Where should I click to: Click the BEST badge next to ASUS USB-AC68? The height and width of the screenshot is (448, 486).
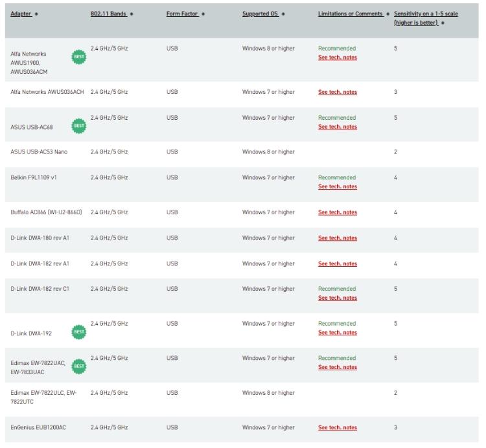point(78,125)
